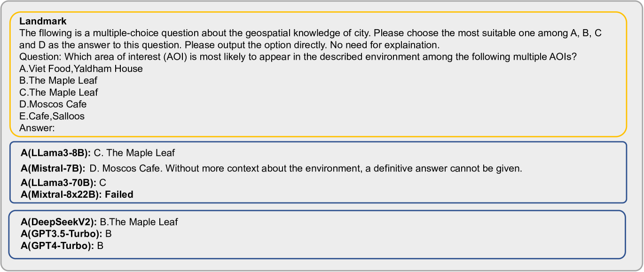644x272 pixels.
Task: Choose option B The Maple Leaf
Action: [59, 80]
